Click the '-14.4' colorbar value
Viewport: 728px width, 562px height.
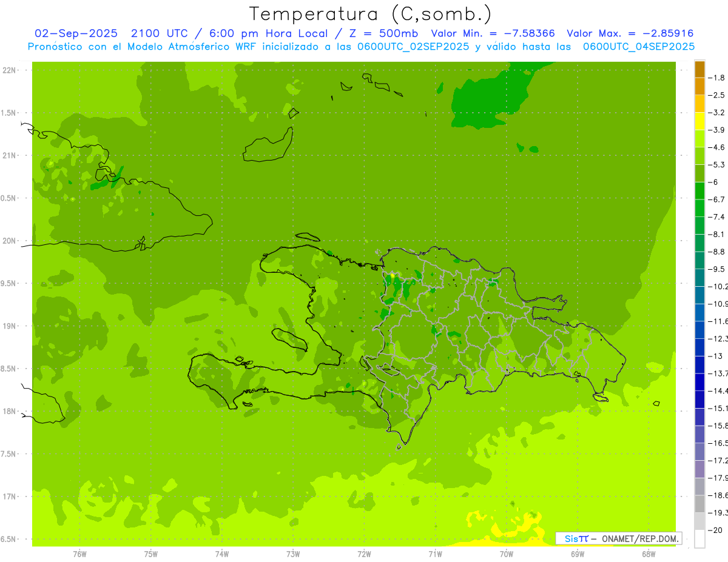pyautogui.click(x=718, y=390)
